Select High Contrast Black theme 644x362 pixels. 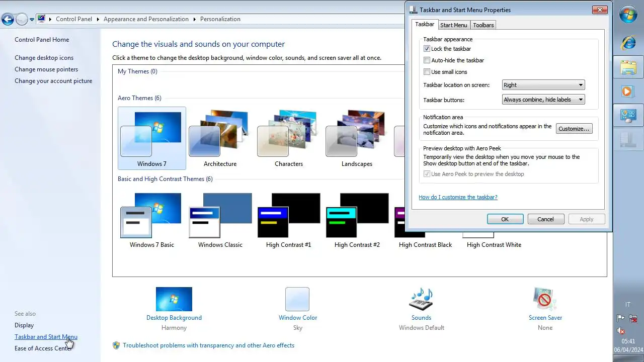pyautogui.click(x=425, y=245)
